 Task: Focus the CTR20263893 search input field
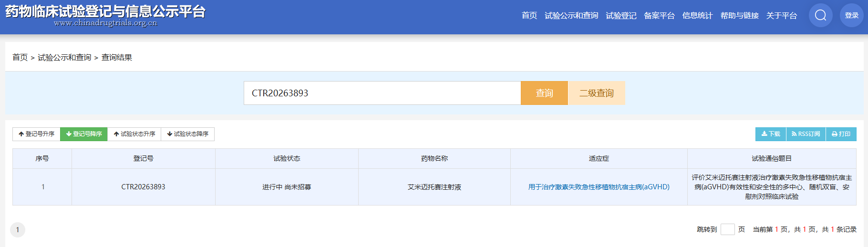point(382,93)
